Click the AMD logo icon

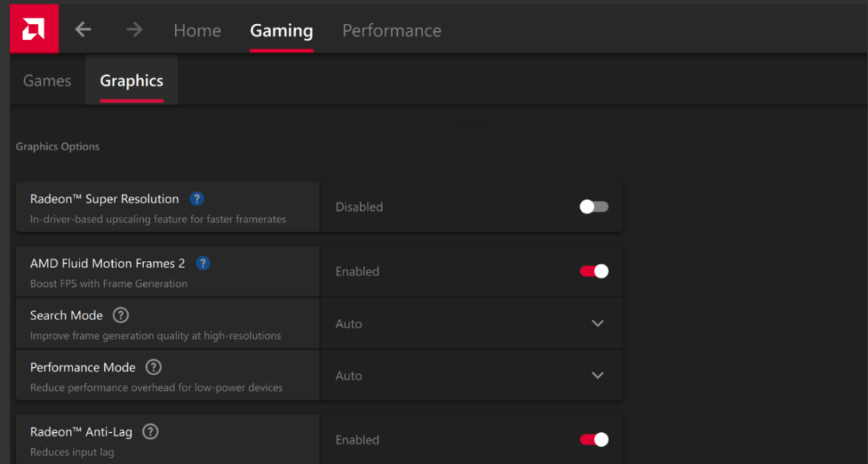click(34, 29)
